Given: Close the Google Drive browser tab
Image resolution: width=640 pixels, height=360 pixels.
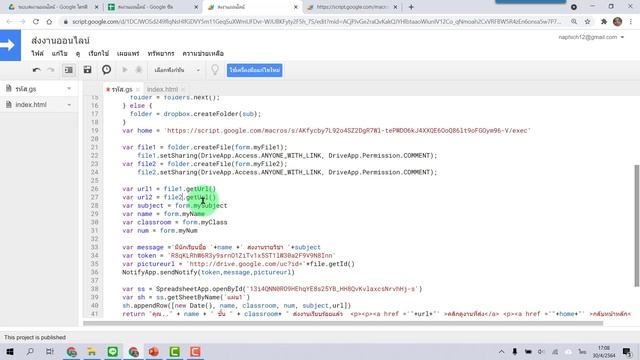Looking at the screenshot, I should [96, 7].
